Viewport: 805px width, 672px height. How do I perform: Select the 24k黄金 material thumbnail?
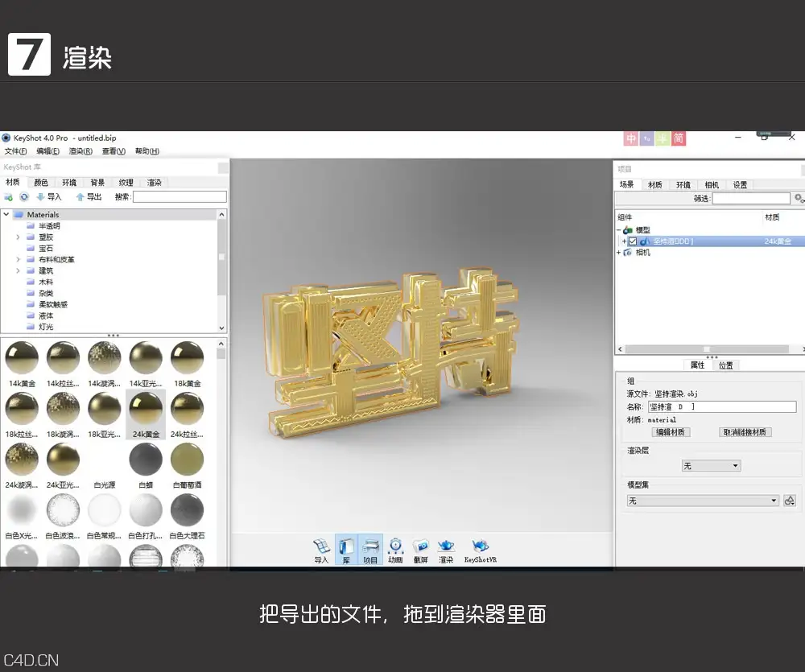coord(146,414)
